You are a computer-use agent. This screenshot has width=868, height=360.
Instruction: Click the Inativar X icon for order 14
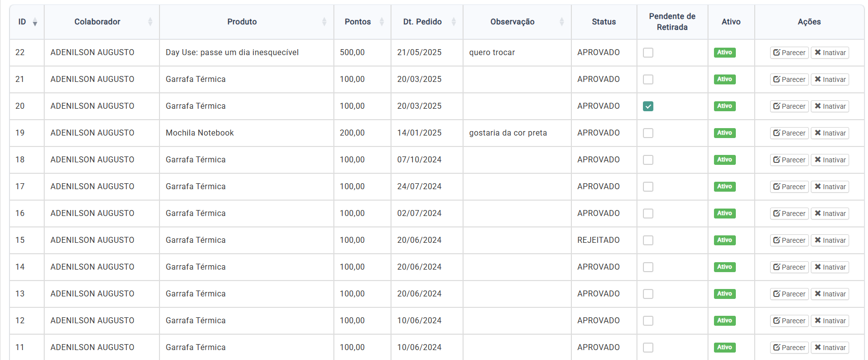tap(818, 267)
